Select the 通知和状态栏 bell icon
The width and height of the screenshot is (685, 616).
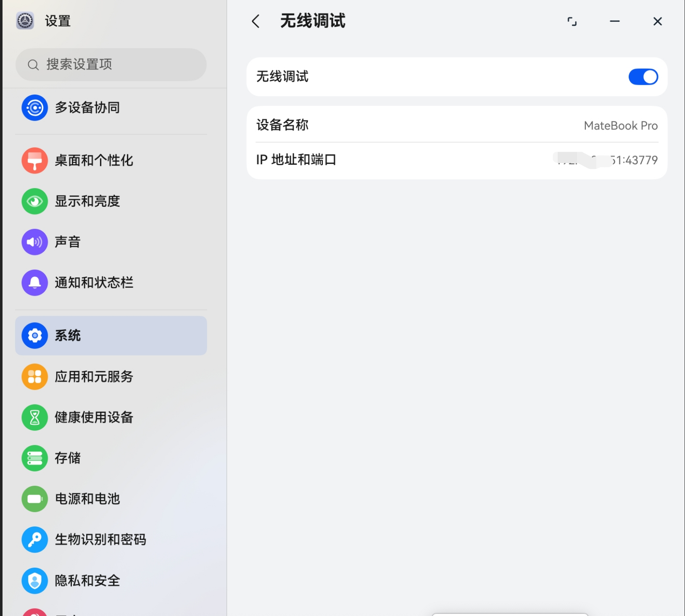point(34,283)
